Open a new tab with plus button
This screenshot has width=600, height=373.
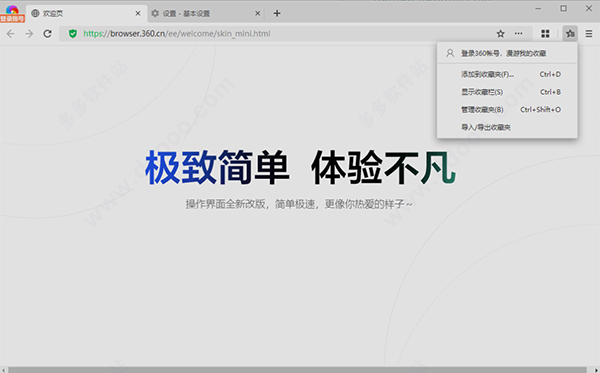point(277,13)
